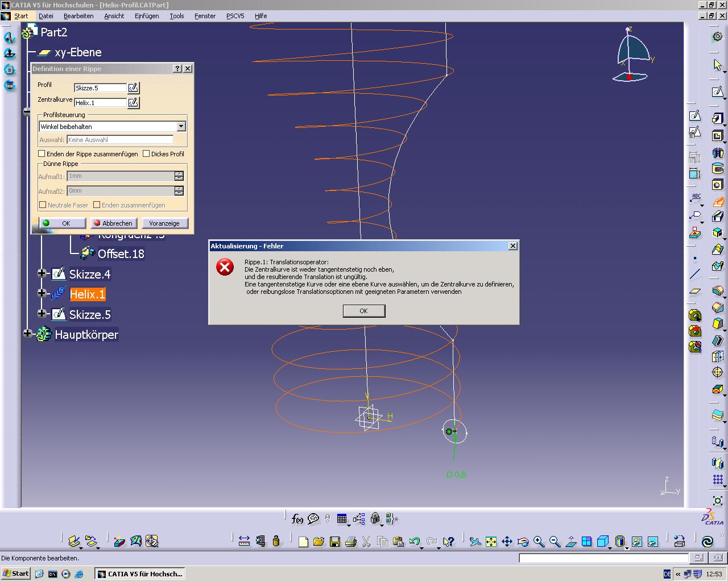The height and width of the screenshot is (582, 728).
Task: Click the Voranzeige preview button
Action: [x=164, y=223]
